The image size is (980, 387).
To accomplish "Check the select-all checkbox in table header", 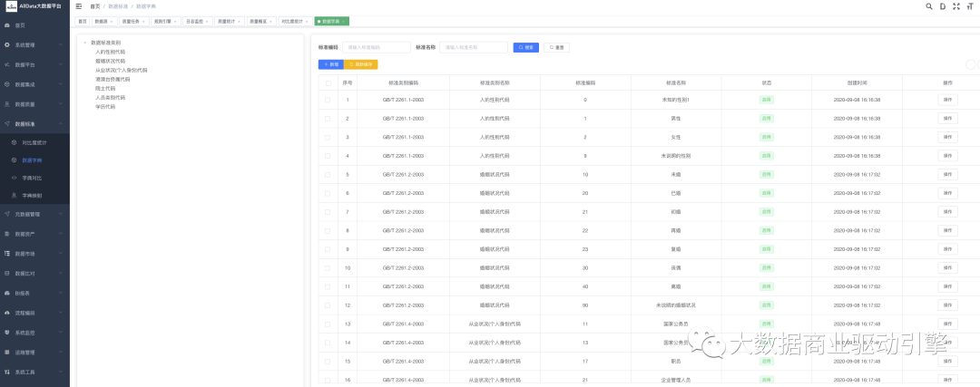I will pos(328,82).
